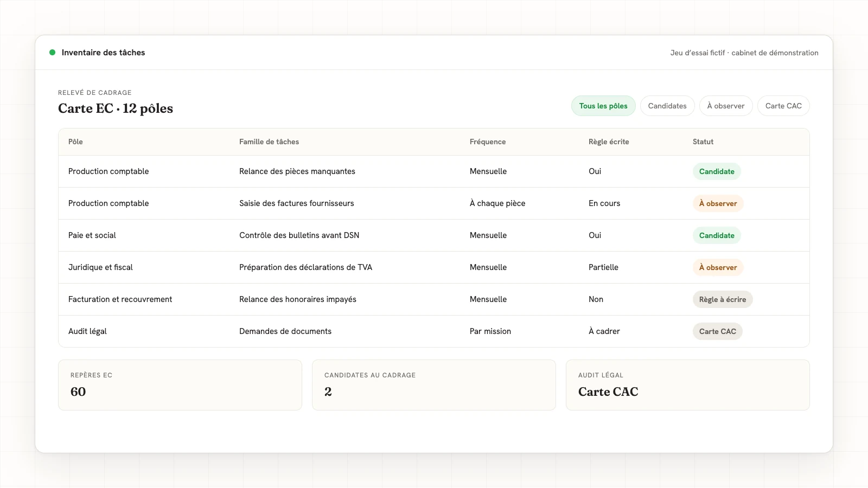This screenshot has width=868, height=488.
Task: Select 'Demandes de documents' cell
Action: (x=285, y=331)
